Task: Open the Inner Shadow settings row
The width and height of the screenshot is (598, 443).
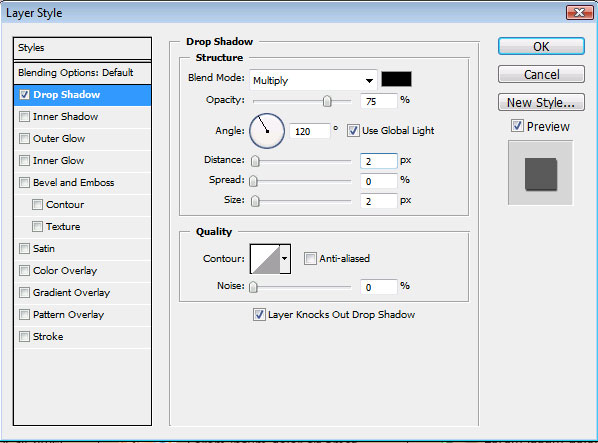Action: point(82,117)
